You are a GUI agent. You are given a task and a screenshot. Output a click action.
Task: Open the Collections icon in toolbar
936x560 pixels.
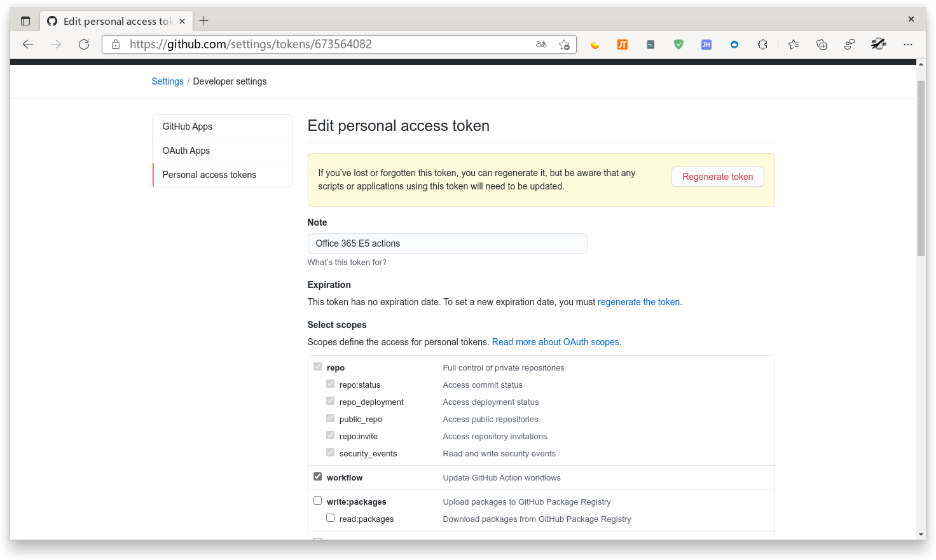point(822,44)
